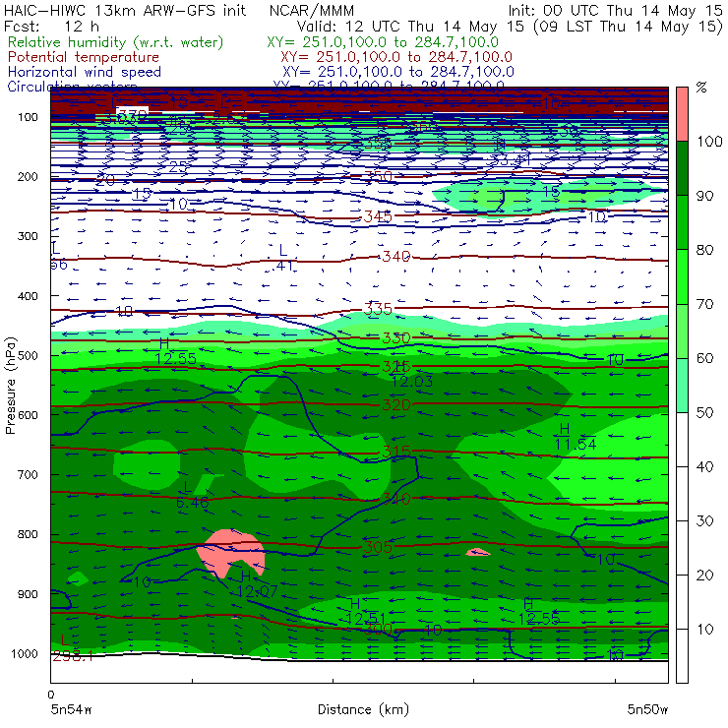Click the darkest green 90–100% color bar segment

click(682, 168)
